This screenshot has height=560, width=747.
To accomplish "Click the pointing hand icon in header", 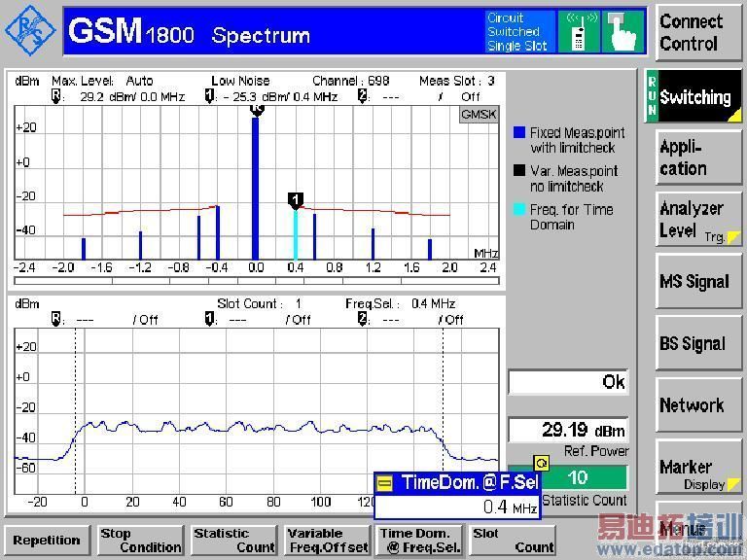I will pyautogui.click(x=623, y=31).
